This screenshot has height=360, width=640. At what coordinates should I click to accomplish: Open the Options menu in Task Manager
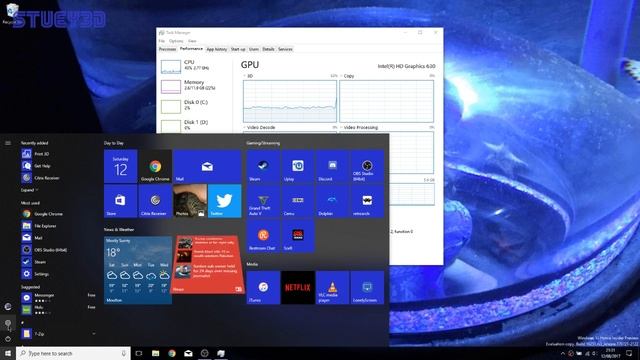[x=176, y=41]
